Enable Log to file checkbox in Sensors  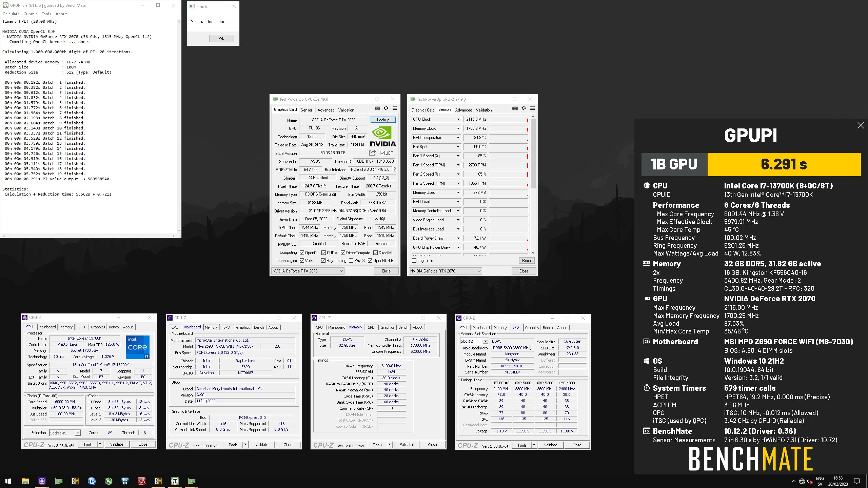[x=414, y=260]
